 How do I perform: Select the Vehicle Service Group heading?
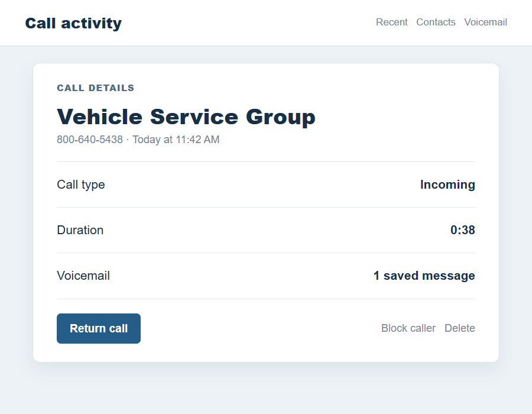186,117
